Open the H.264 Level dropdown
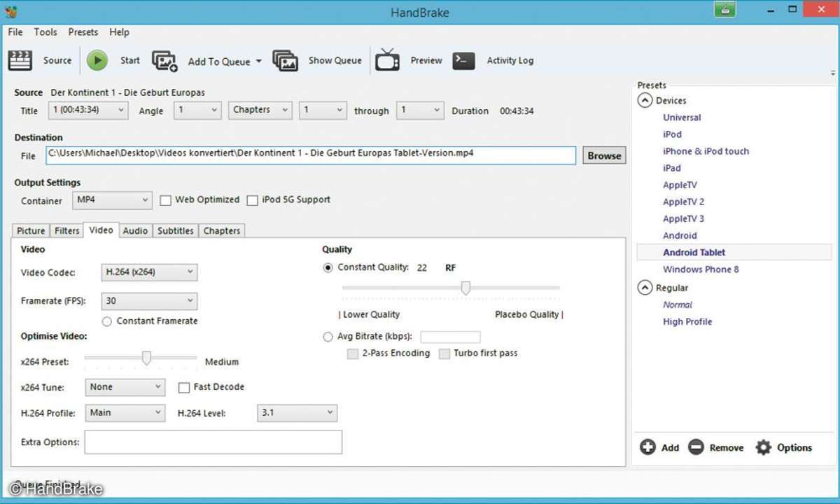 point(297,413)
